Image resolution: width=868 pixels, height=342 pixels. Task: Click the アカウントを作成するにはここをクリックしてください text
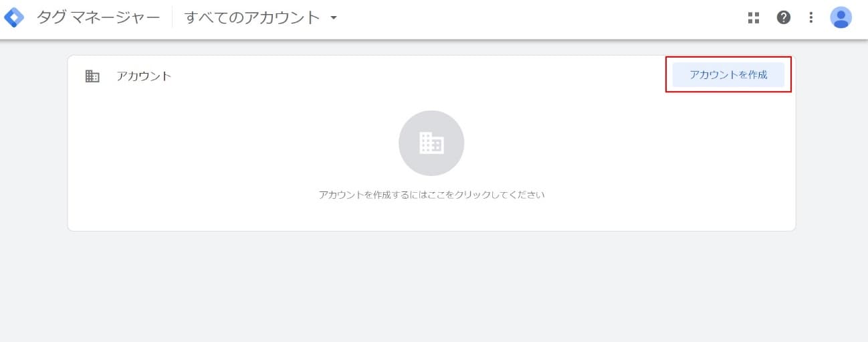[x=432, y=195]
